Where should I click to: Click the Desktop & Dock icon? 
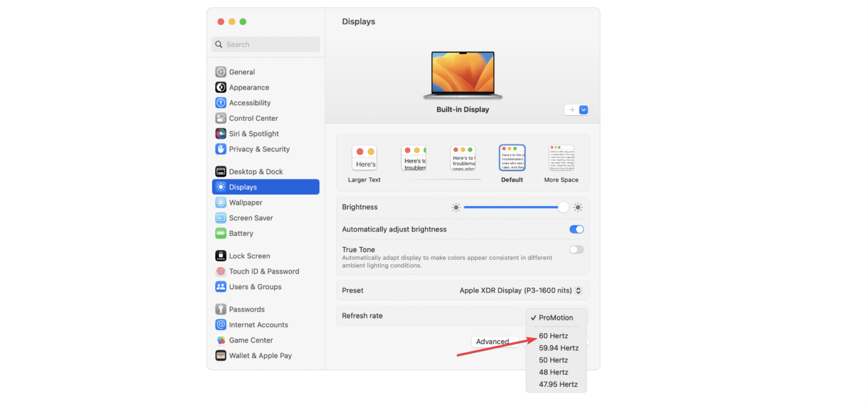coord(220,172)
